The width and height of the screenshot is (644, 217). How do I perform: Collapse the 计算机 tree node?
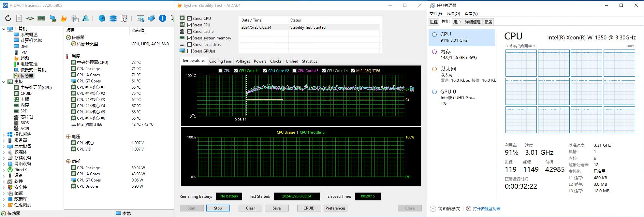pyautogui.click(x=4, y=29)
